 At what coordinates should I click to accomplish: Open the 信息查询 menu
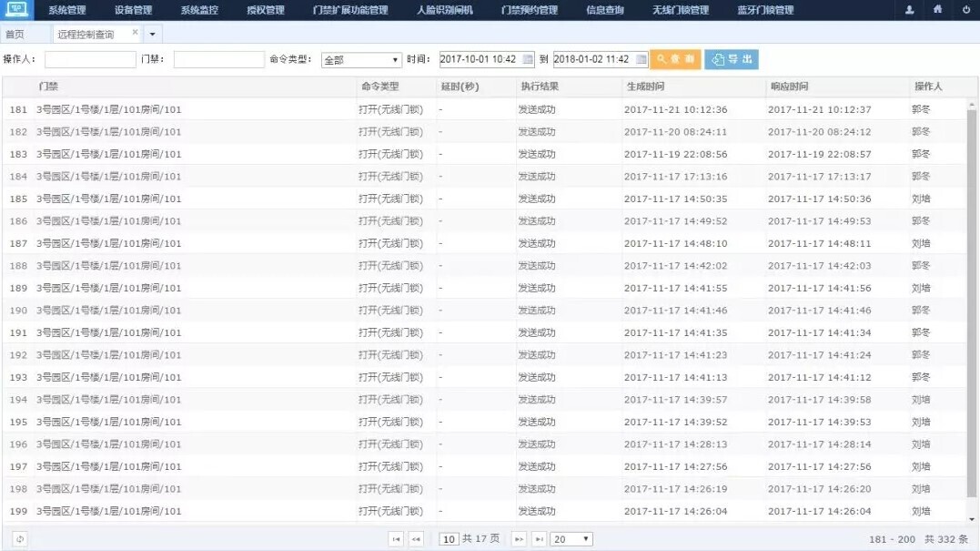(605, 10)
